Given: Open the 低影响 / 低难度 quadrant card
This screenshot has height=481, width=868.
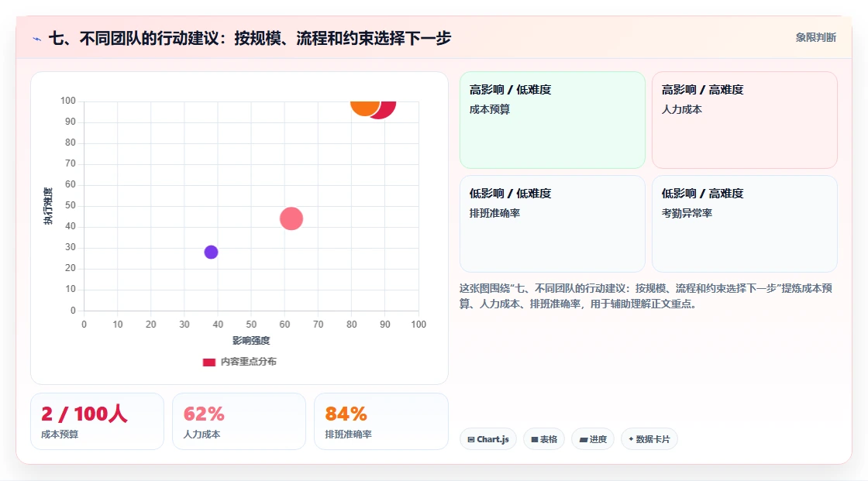Looking at the screenshot, I should tap(553, 224).
